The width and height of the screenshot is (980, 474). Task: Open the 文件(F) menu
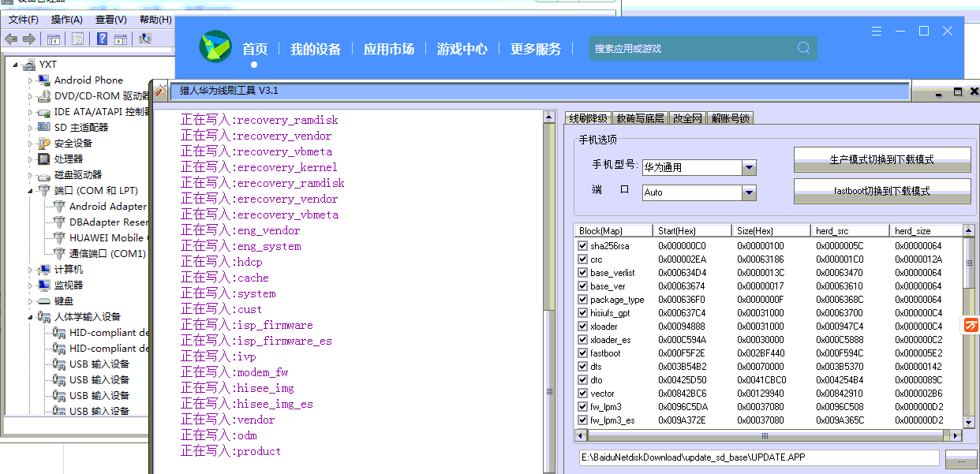pos(24,20)
